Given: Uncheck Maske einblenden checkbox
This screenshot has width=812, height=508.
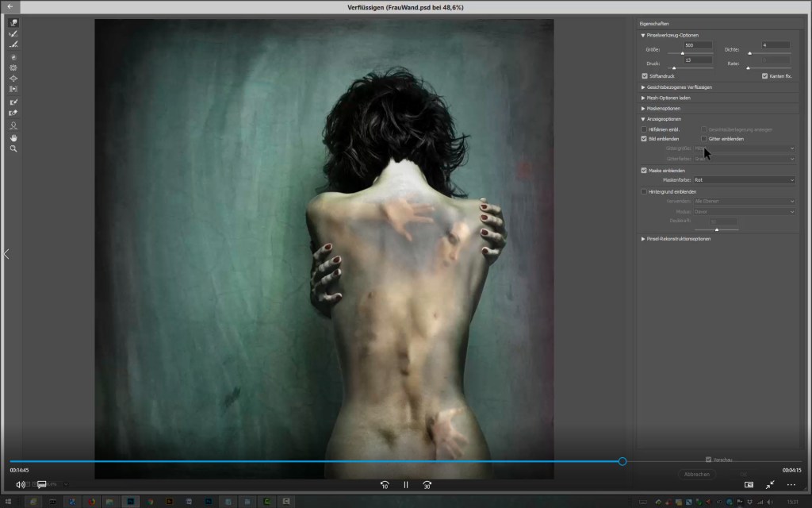Looking at the screenshot, I should [x=644, y=171].
